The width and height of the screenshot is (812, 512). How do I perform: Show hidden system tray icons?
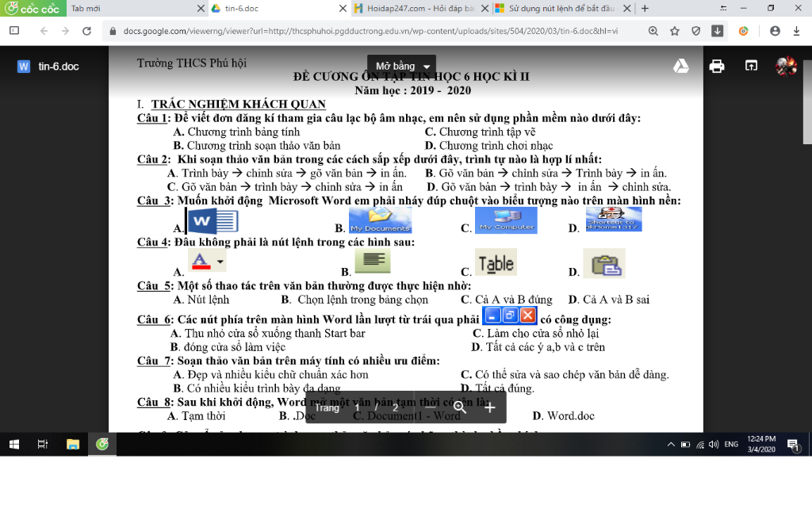click(671, 444)
